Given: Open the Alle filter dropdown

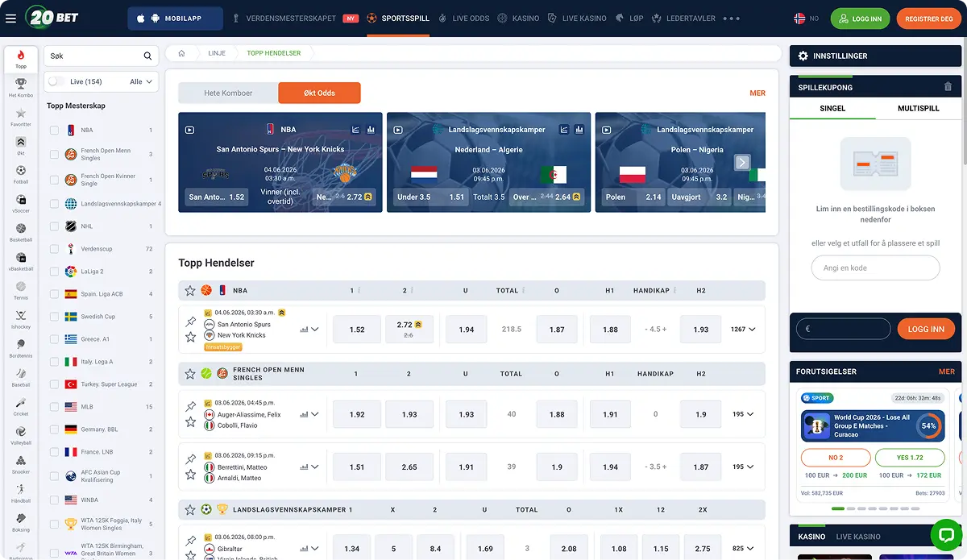Looking at the screenshot, I should tap(141, 81).
